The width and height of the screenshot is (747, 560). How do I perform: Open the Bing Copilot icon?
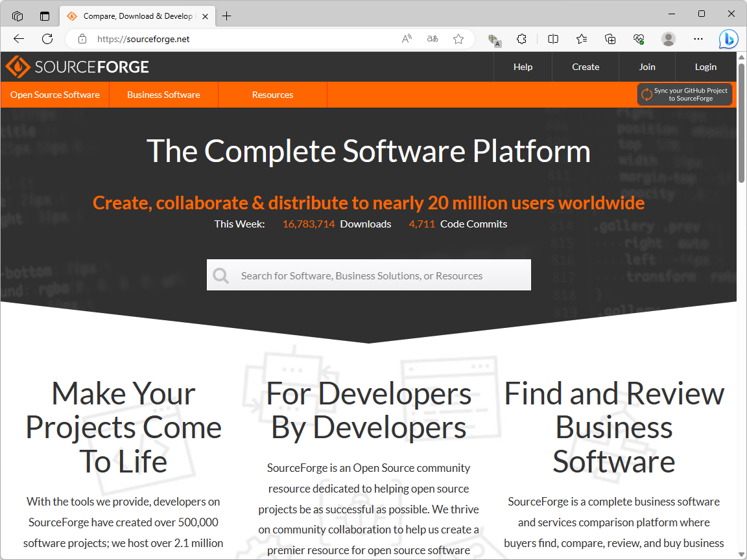point(728,39)
